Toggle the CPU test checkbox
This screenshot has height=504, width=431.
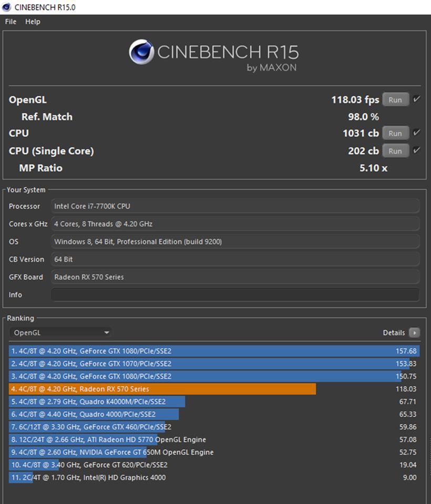(x=417, y=133)
